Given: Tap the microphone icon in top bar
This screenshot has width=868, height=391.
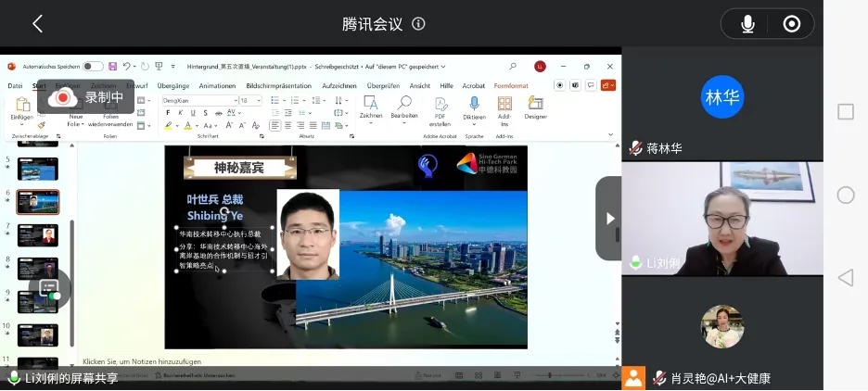Looking at the screenshot, I should coord(747,24).
